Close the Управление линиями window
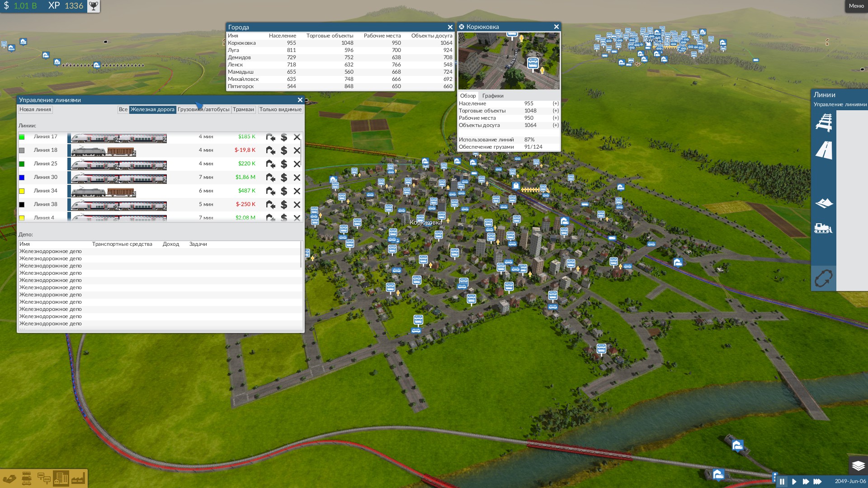The image size is (868, 488). [x=300, y=100]
